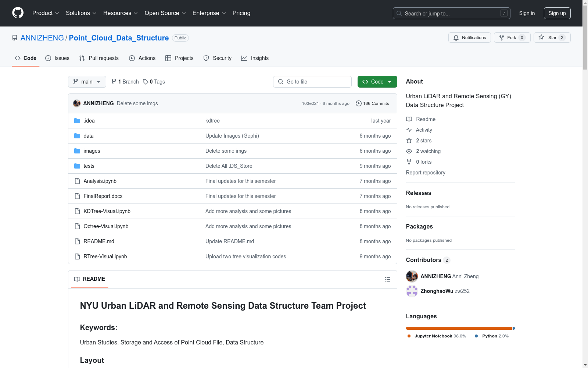Click the Python 2.0% language link
588x368 pixels.
[x=492, y=336]
